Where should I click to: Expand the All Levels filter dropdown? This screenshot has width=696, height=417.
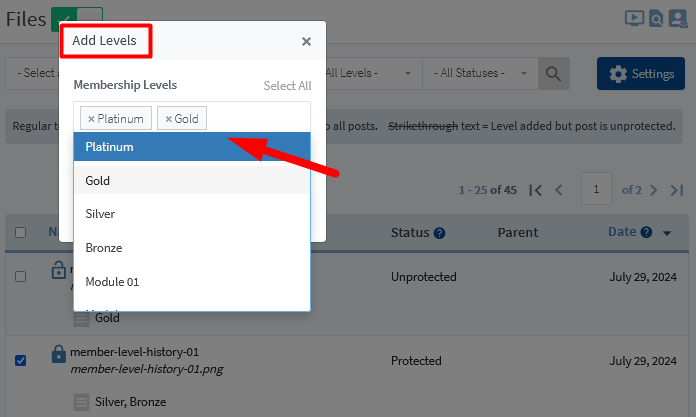[373, 73]
